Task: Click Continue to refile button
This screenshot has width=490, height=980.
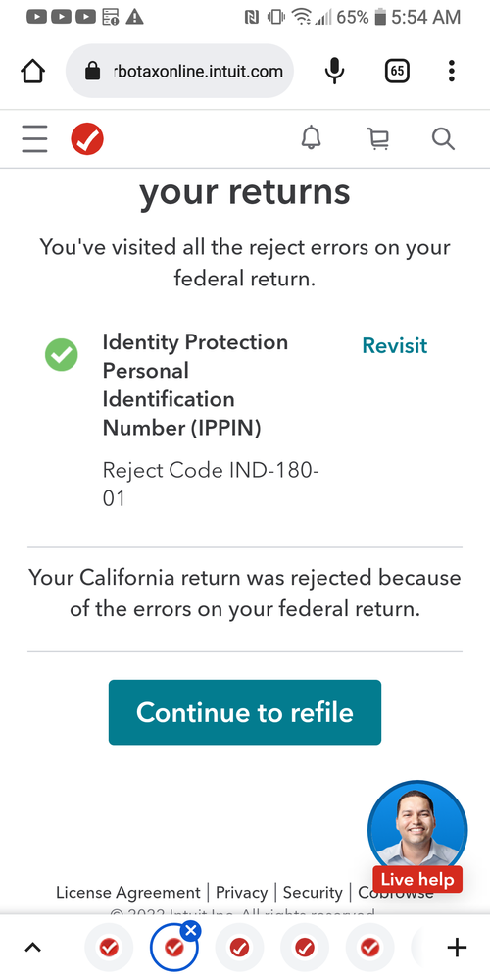Action: 245,712
